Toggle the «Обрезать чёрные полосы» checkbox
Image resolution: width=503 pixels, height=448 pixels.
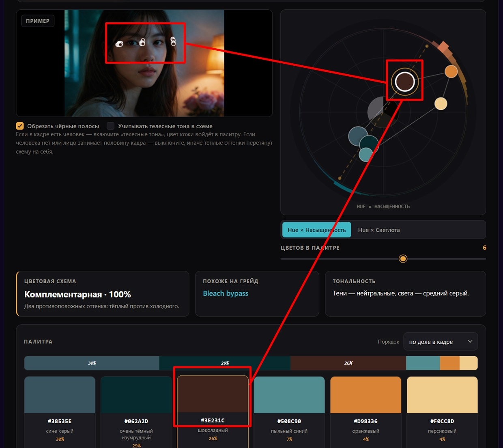(20, 126)
